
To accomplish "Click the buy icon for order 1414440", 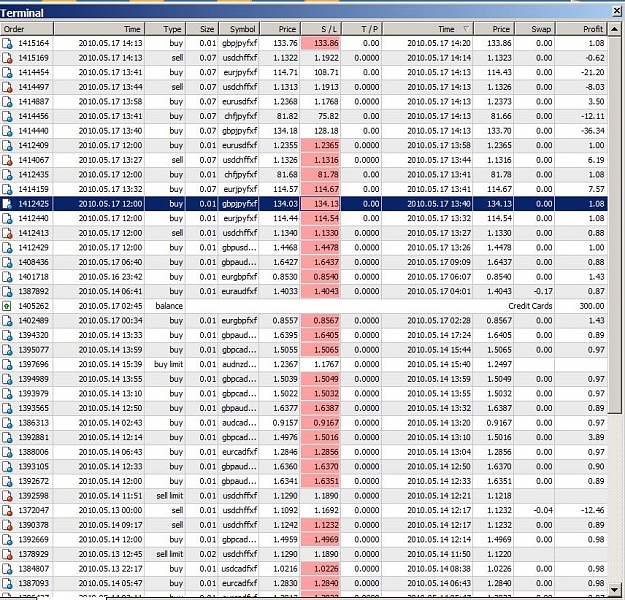I will (7, 131).
